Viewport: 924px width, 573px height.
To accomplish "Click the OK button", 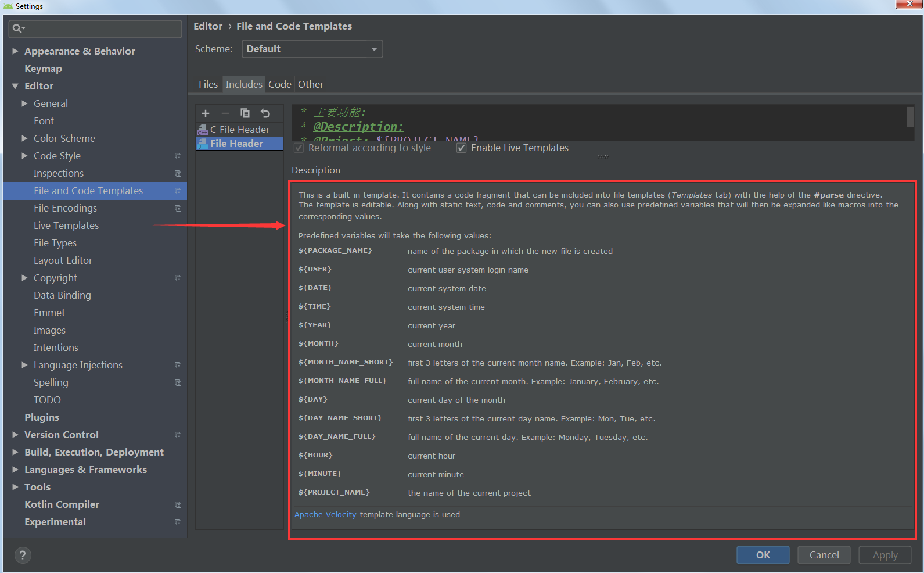I will [x=763, y=555].
